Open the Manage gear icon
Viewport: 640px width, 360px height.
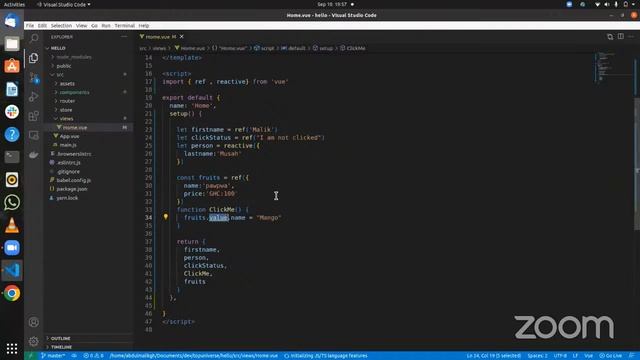[x=34, y=341]
